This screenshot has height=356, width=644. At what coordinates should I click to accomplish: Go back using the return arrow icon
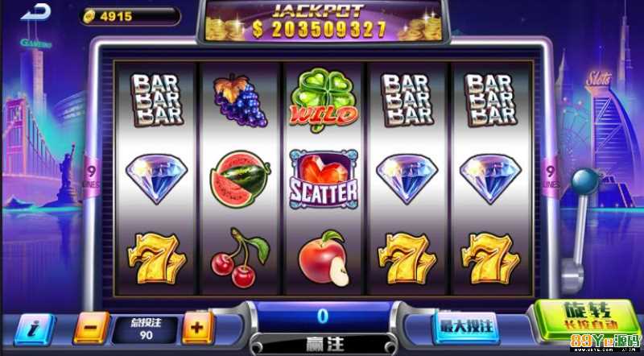[x=35, y=12]
